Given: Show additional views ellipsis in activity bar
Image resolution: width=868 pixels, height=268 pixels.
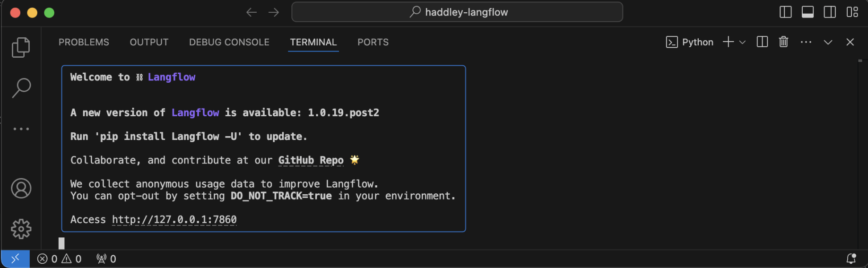Looking at the screenshot, I should point(21,129).
